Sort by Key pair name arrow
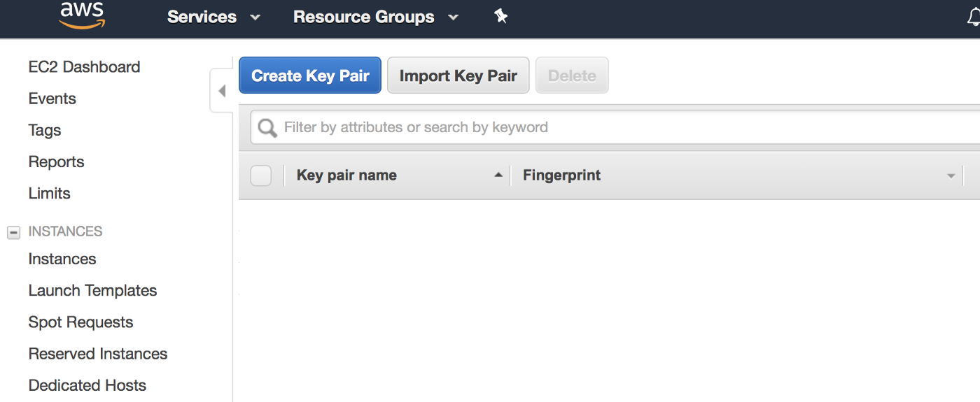 tap(498, 175)
